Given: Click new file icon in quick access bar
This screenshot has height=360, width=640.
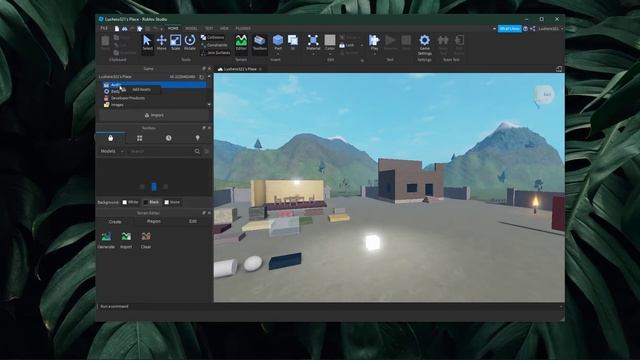Looking at the screenshot, I should coord(117,29).
